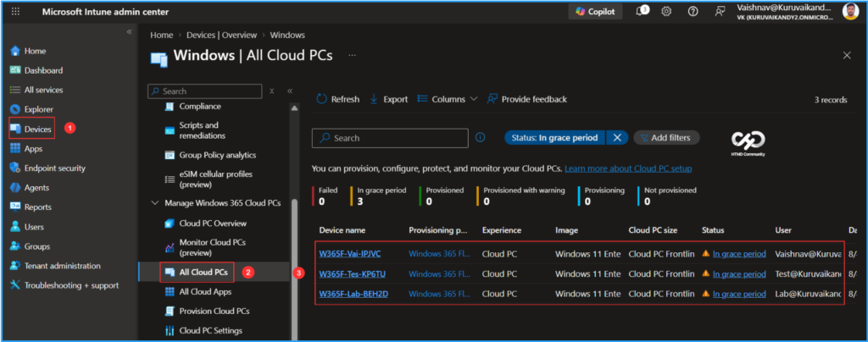
Task: Open device W365F-Lab-BEH2D
Action: [x=353, y=294]
